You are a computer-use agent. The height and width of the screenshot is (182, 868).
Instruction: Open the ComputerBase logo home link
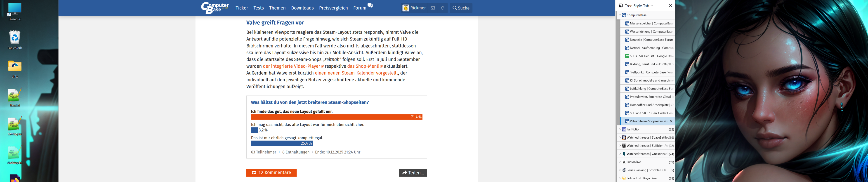215,8
